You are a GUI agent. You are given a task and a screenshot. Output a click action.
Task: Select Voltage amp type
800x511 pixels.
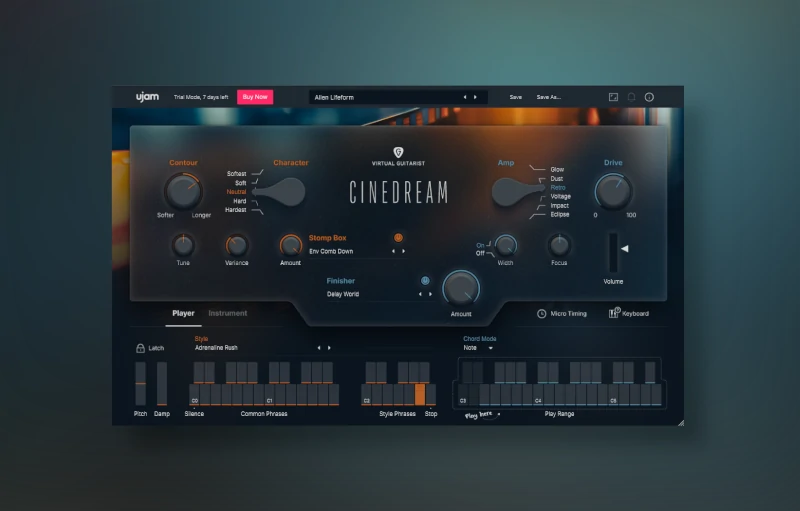point(561,196)
